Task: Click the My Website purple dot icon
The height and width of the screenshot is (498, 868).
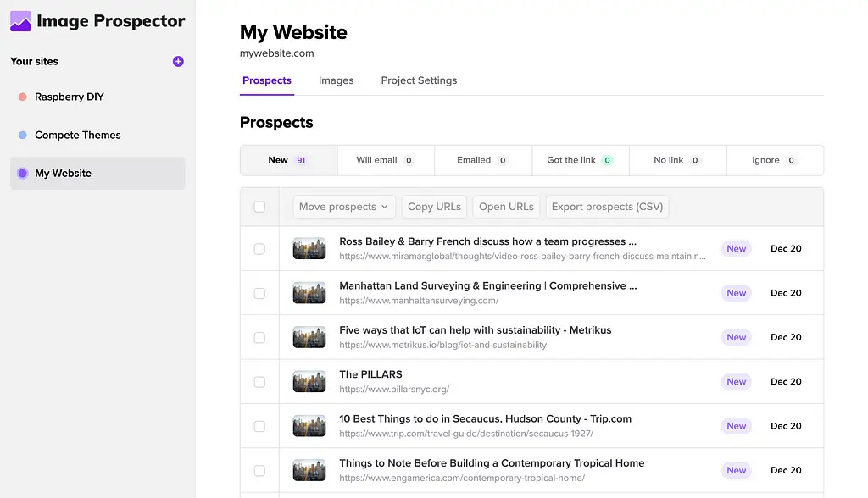Action: [23, 173]
